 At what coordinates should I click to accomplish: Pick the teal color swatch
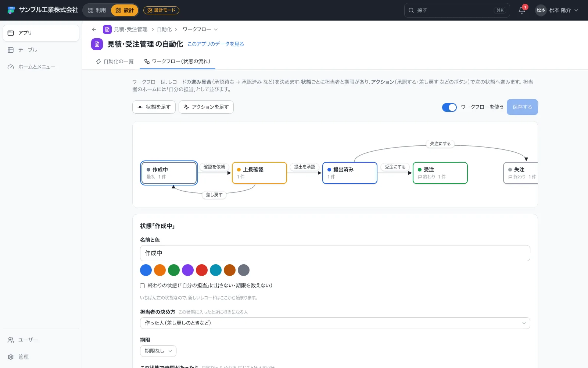(x=216, y=270)
